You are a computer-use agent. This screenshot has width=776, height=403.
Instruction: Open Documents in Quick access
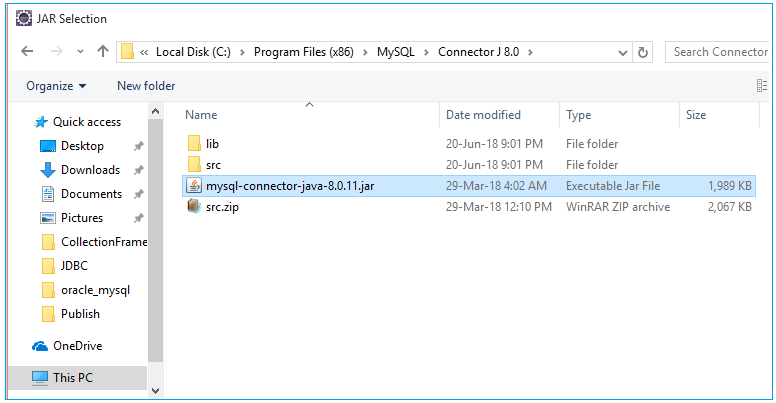point(81,194)
